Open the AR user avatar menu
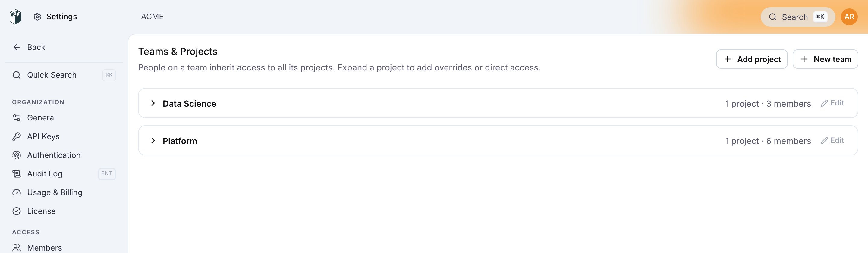The width and height of the screenshot is (868, 253). point(849,17)
